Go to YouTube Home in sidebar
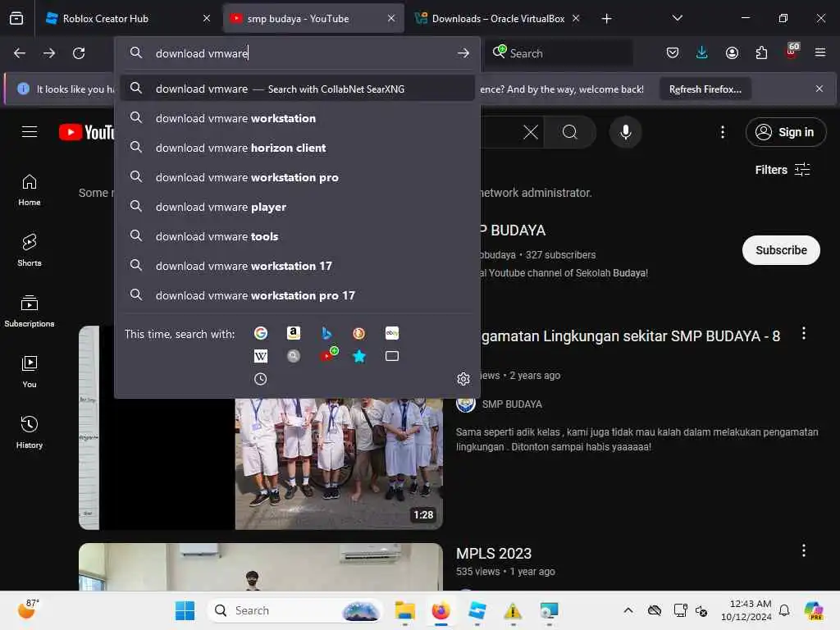Image resolution: width=840 pixels, height=630 pixels. tap(30, 190)
